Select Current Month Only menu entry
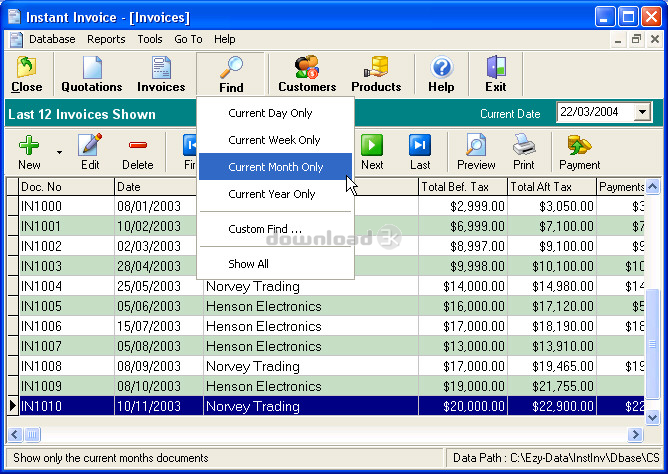The image size is (668, 474). pyautogui.click(x=275, y=167)
